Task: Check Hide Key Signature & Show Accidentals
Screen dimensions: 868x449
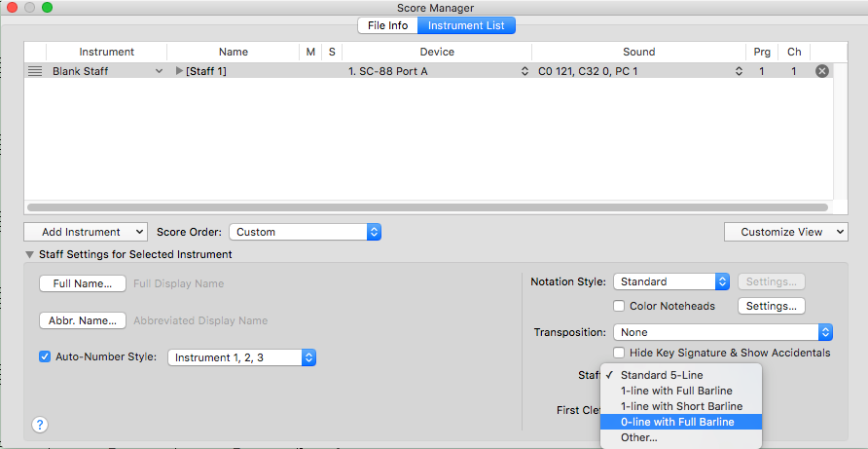Action: point(620,353)
